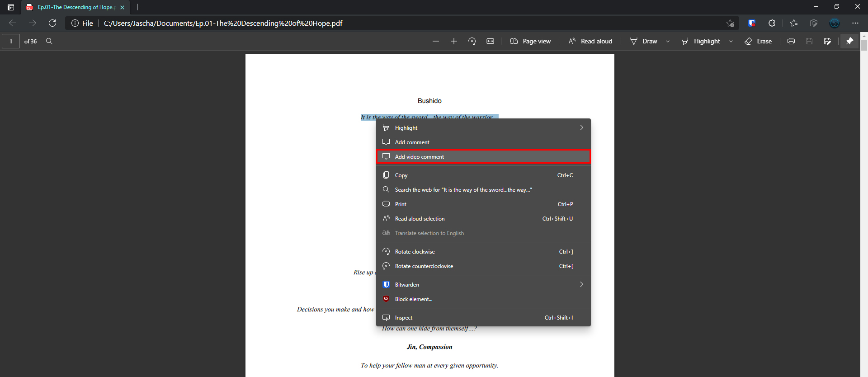
Task: Choose Translate selection to English
Action: [483, 233]
